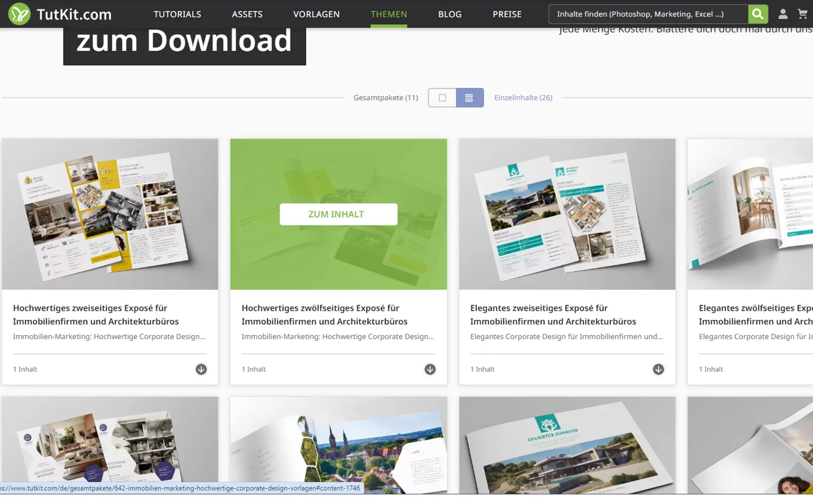The height and width of the screenshot is (504, 813).
Task: Click "1 Inhalt" on Hochwertiges zweiseitiges card
Action: (25, 369)
